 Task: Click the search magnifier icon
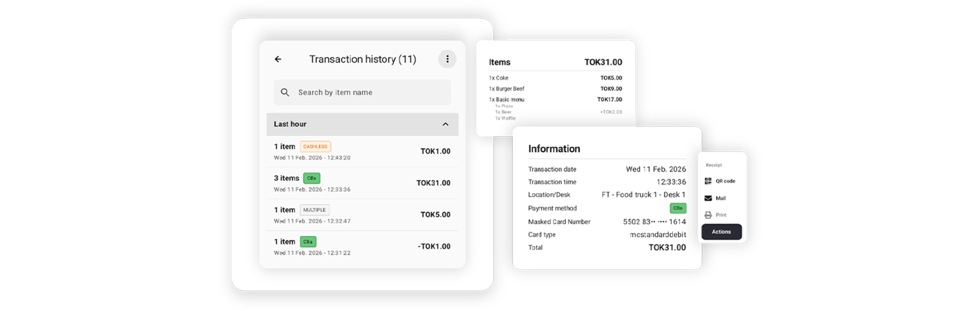[x=284, y=92]
